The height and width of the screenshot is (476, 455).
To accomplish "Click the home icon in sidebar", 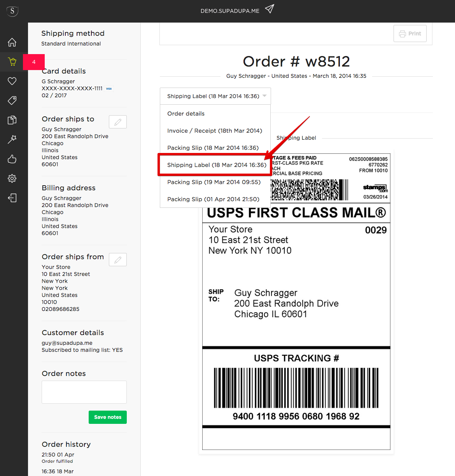I will pos(12,42).
